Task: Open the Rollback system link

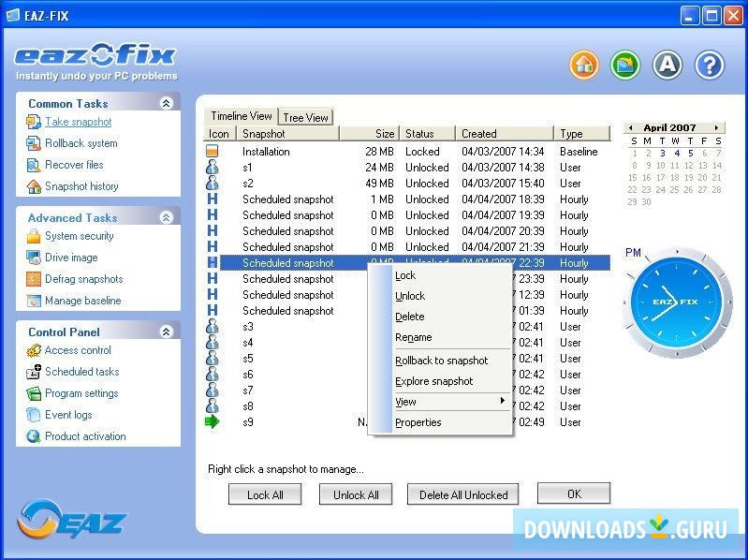Action: tap(81, 143)
